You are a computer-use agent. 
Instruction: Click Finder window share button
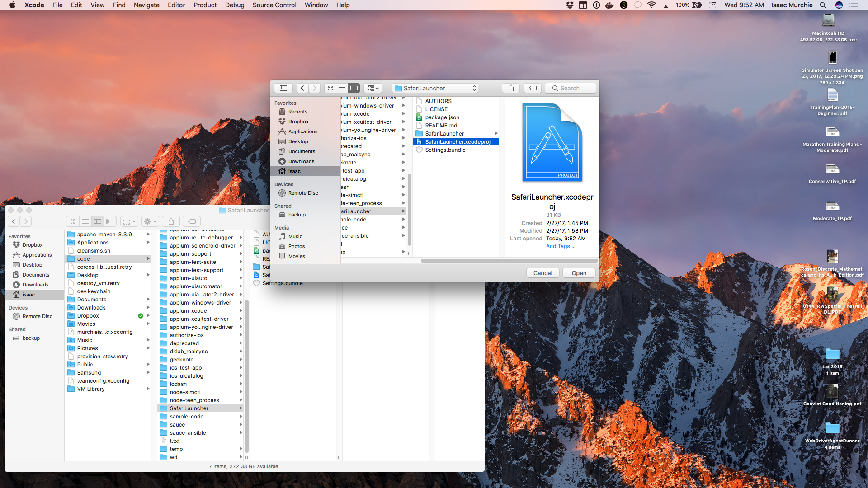(x=171, y=221)
